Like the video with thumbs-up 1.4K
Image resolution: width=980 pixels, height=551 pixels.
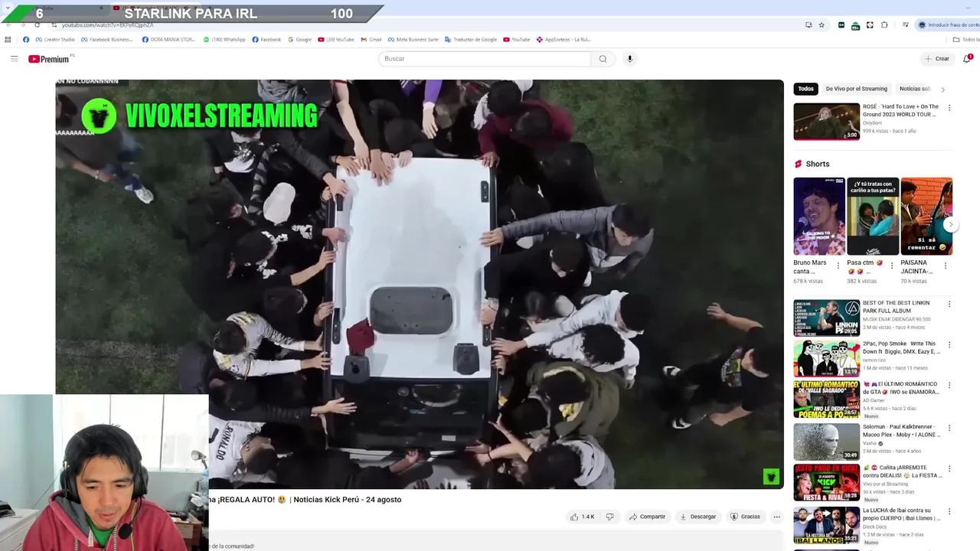[x=582, y=517]
